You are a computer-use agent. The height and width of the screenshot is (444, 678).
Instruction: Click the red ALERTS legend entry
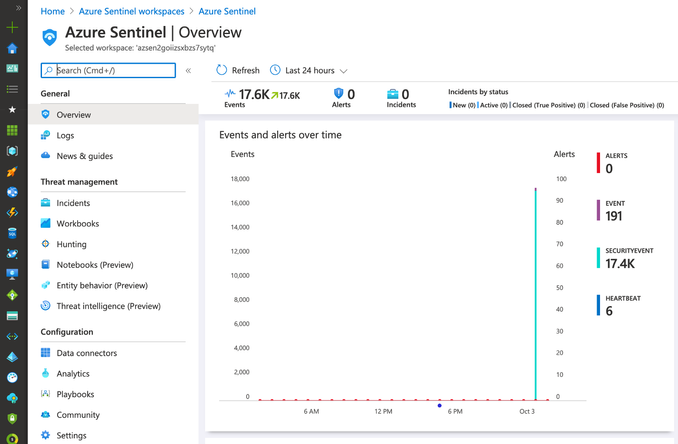pyautogui.click(x=612, y=163)
